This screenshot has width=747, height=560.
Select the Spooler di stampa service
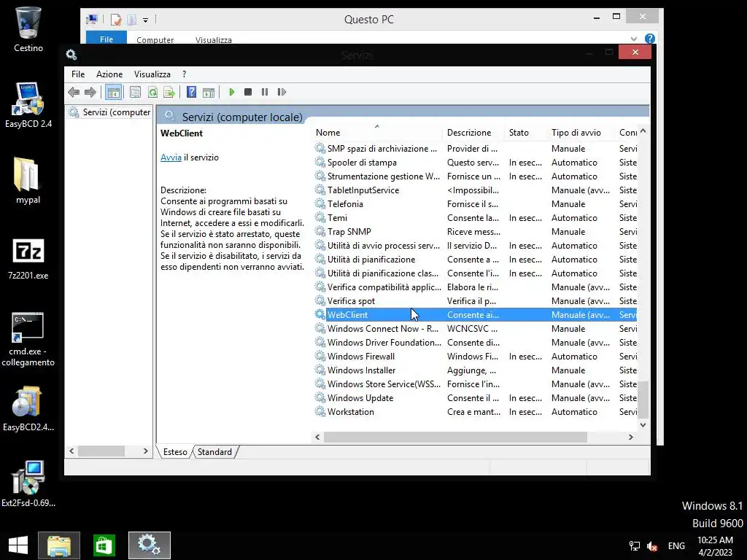(475, 163)
